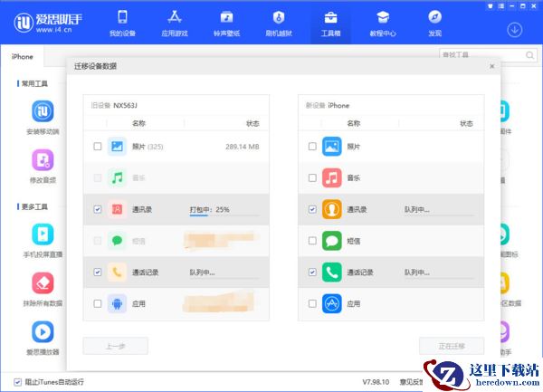
Task: Click the 新设备 iPhone device label
Action: tap(328, 105)
